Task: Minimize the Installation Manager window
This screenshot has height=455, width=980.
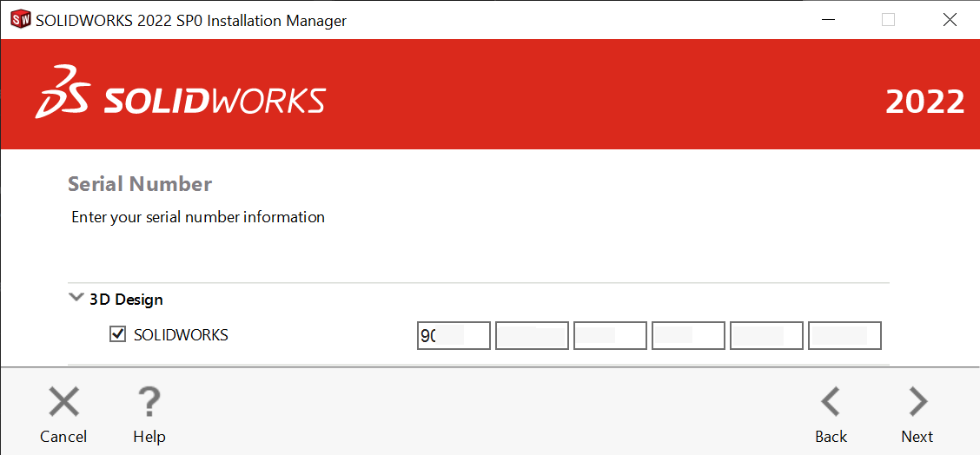Action: pyautogui.click(x=827, y=20)
